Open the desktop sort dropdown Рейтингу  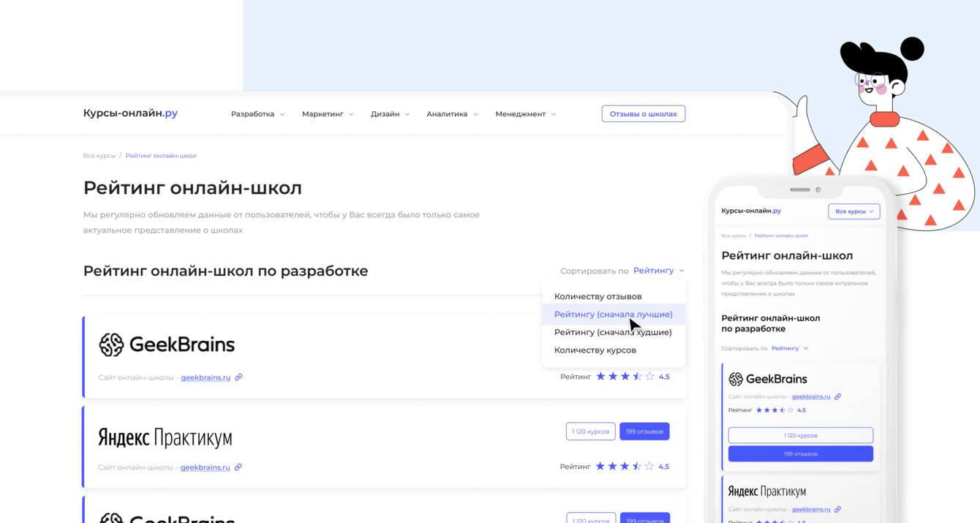(658, 271)
